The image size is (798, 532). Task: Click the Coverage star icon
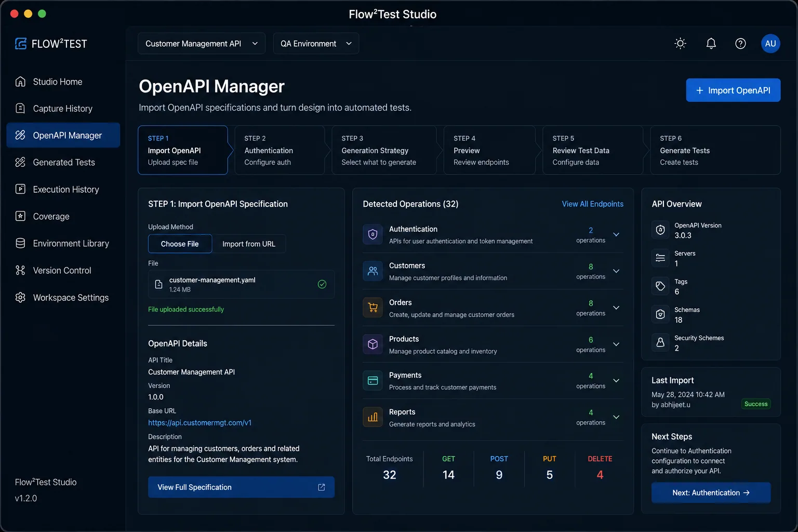(x=20, y=216)
